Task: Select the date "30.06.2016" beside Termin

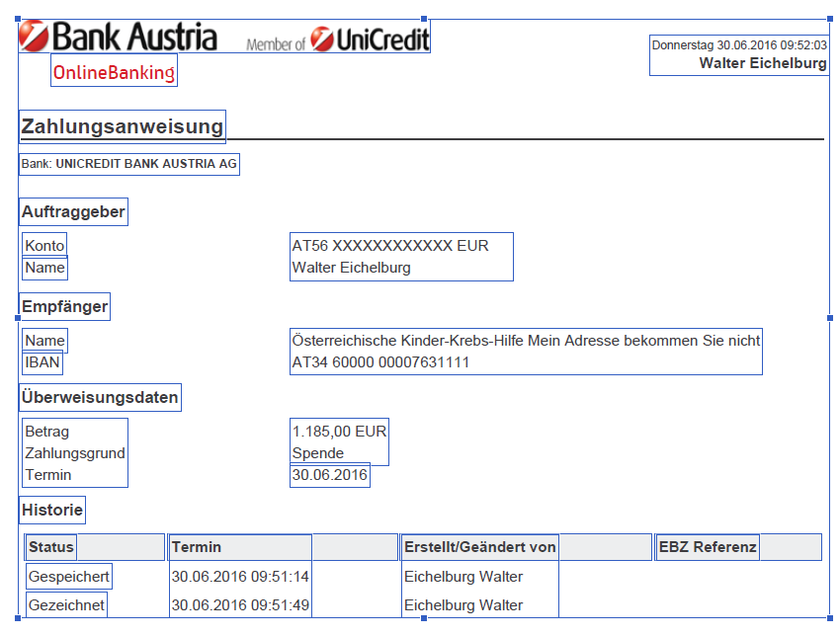Action: click(x=329, y=474)
